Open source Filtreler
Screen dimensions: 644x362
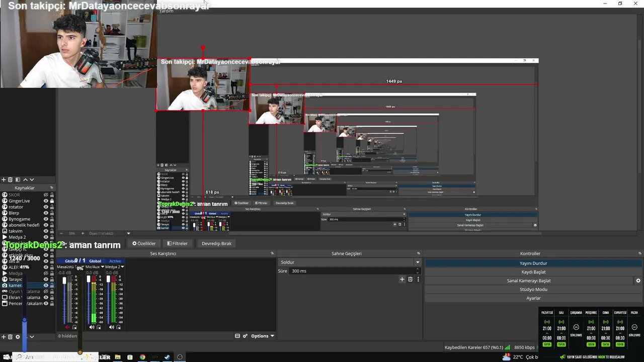point(177,243)
